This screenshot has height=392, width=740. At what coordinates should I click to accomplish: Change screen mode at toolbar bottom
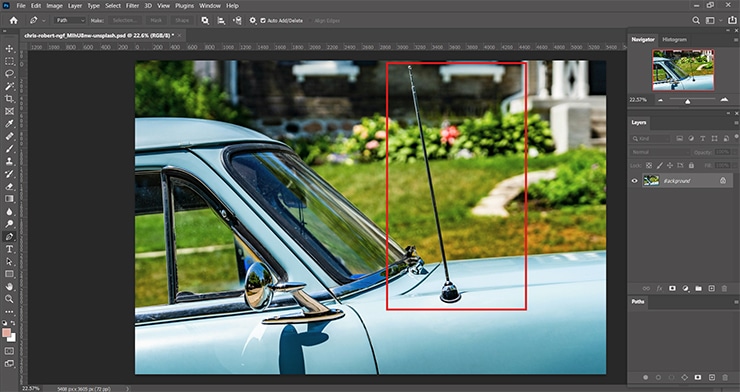9,363
